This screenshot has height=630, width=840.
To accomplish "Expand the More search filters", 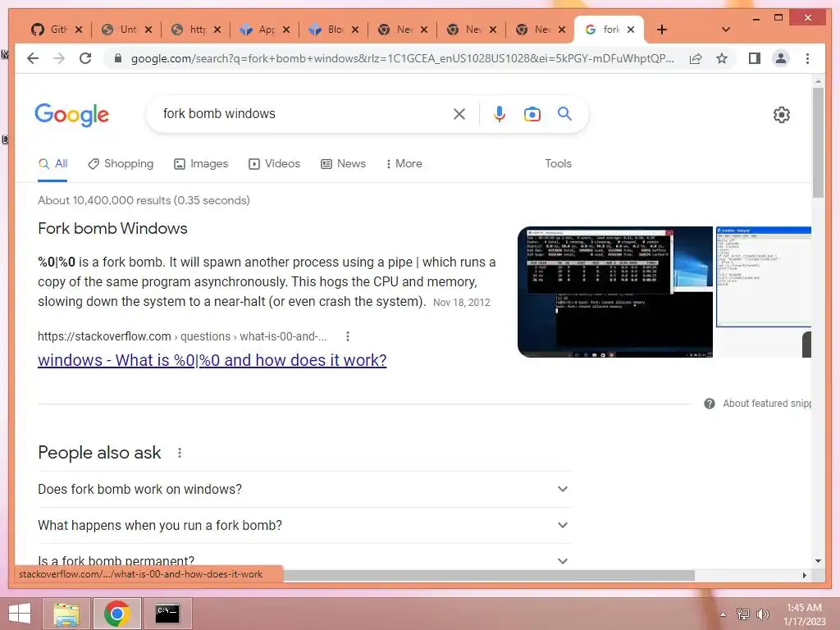I will pos(404,163).
